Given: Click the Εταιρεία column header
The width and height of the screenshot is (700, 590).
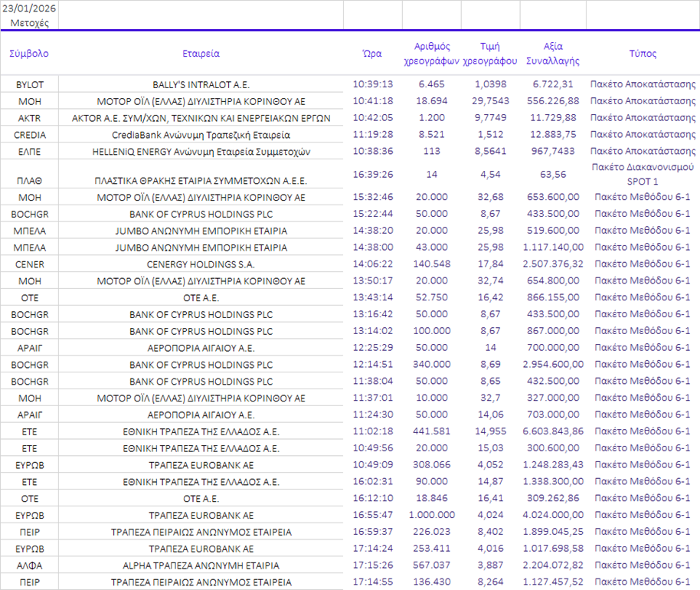Looking at the screenshot, I should (201, 54).
